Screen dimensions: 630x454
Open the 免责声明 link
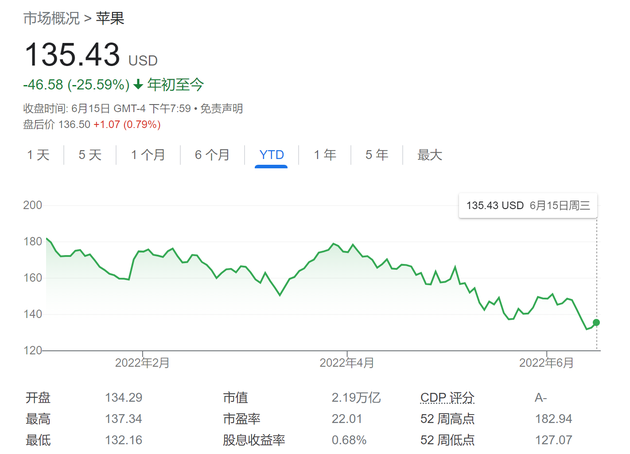221,108
